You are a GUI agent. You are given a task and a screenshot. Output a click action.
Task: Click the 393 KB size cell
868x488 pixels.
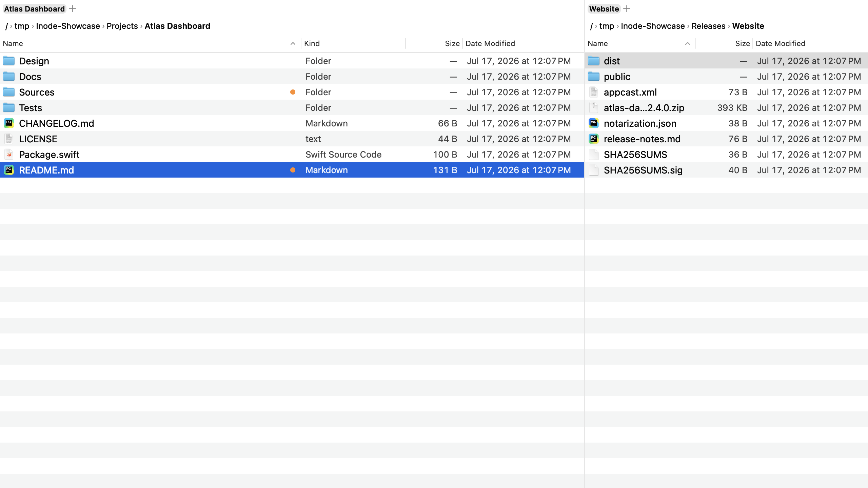pyautogui.click(x=732, y=108)
